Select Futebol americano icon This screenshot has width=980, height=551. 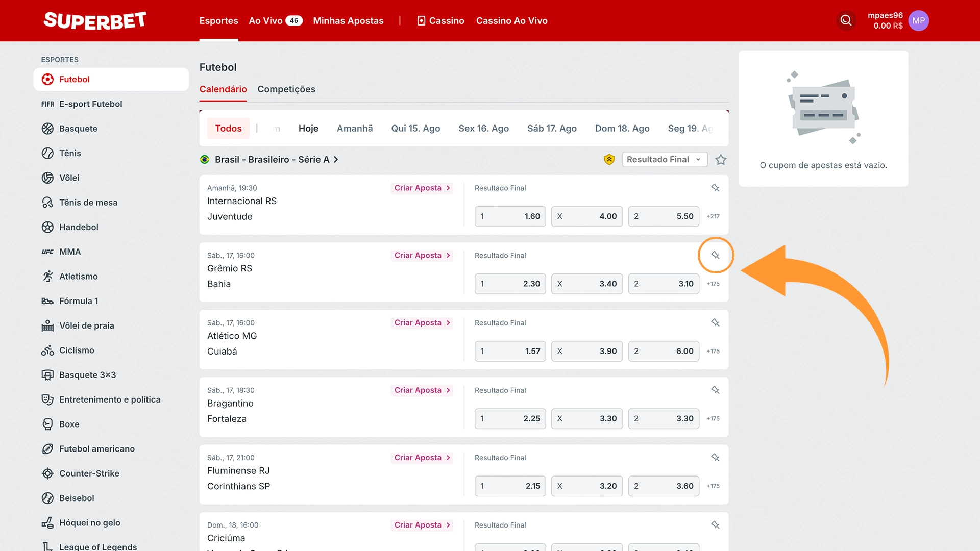(x=47, y=449)
